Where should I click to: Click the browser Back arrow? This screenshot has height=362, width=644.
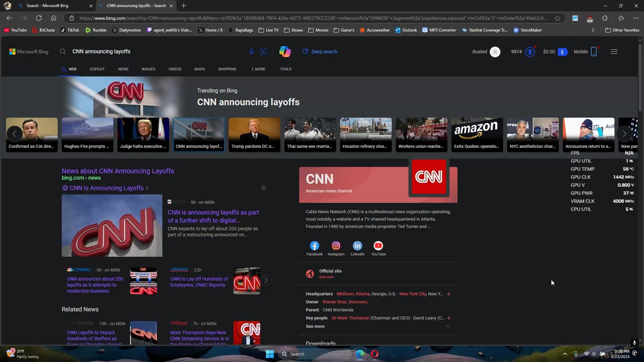click(9, 18)
